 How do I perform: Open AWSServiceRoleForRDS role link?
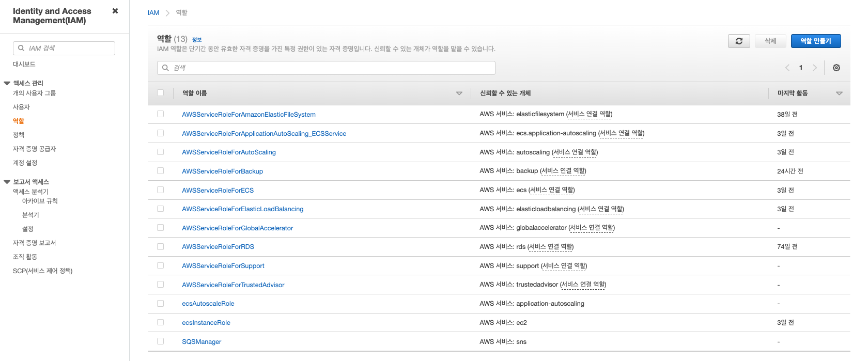coord(218,247)
